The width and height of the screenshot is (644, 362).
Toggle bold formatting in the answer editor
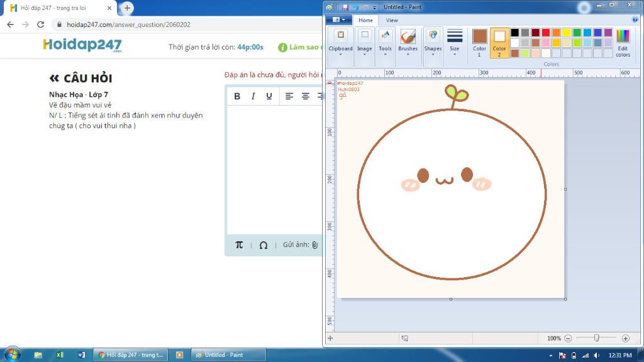[x=237, y=96]
